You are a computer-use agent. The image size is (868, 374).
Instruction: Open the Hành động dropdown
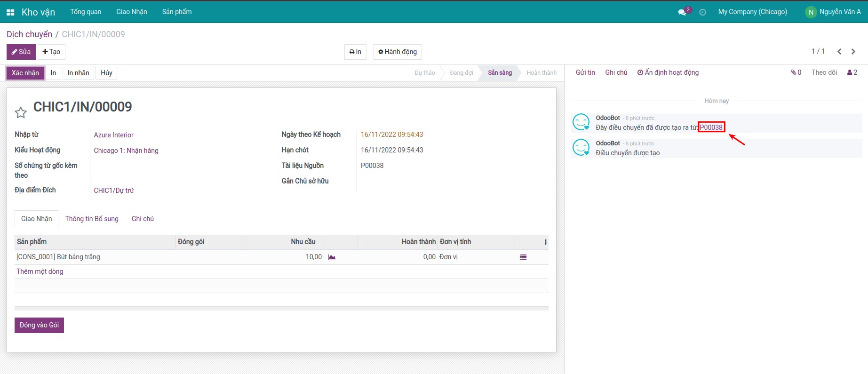398,52
